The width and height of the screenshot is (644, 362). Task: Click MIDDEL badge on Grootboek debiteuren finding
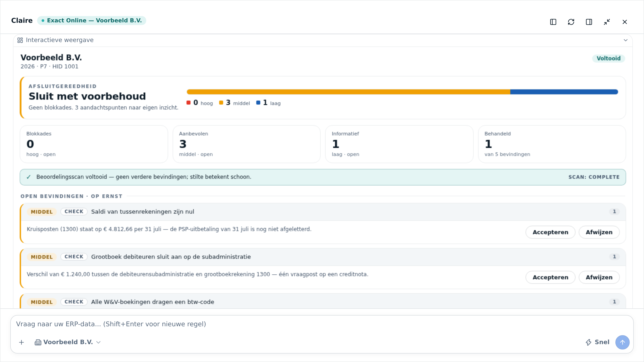[x=42, y=257]
